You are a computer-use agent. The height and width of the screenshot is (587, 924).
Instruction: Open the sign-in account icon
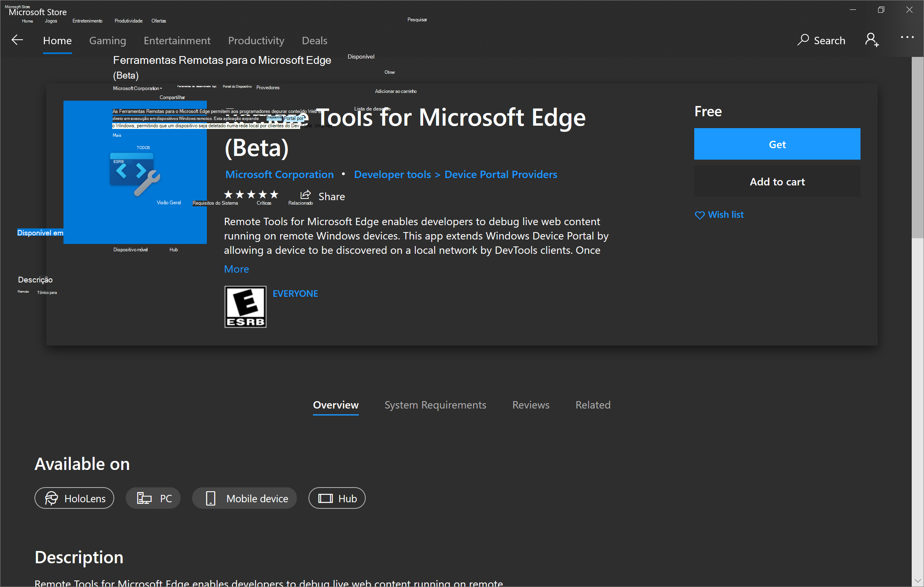point(872,39)
